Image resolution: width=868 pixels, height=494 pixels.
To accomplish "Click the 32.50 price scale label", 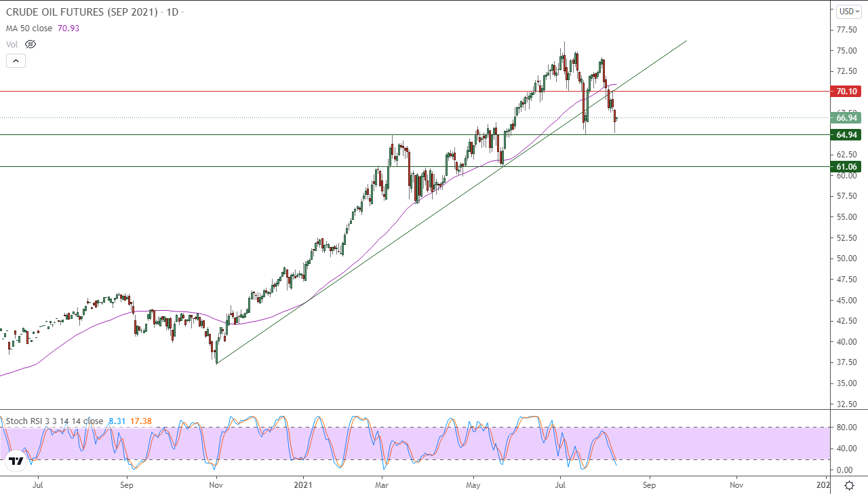I will [x=846, y=404].
